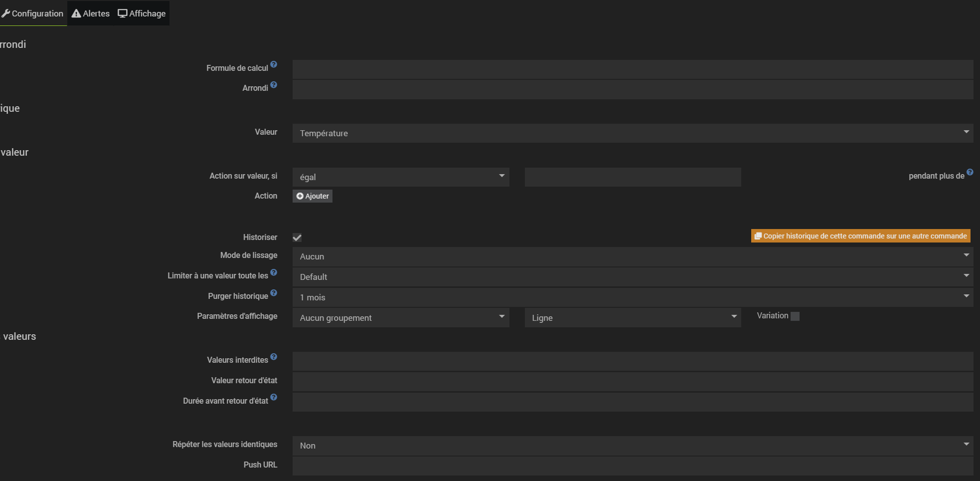Expand the Mode de lissage dropdown
Screen dimensions: 980x481
[632, 256]
